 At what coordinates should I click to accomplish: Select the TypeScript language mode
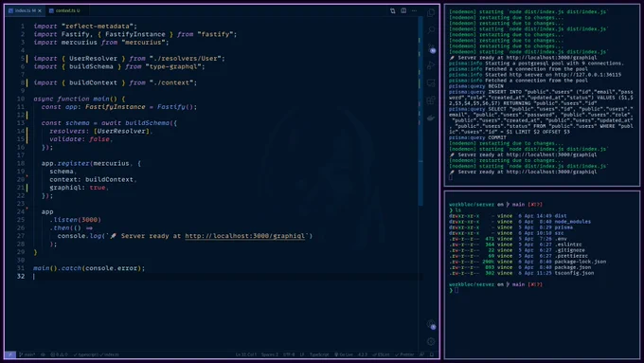point(319,354)
